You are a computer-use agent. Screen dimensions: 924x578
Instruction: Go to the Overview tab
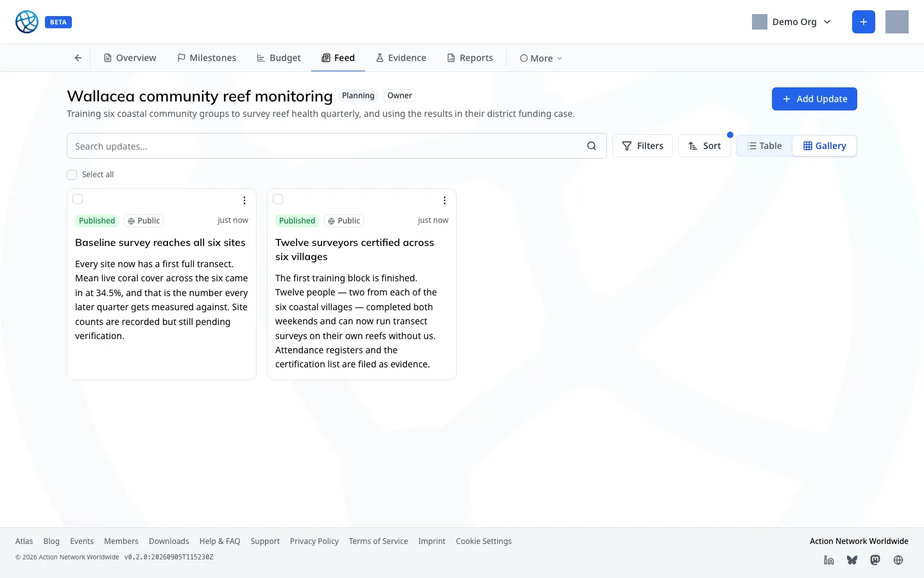[130, 58]
